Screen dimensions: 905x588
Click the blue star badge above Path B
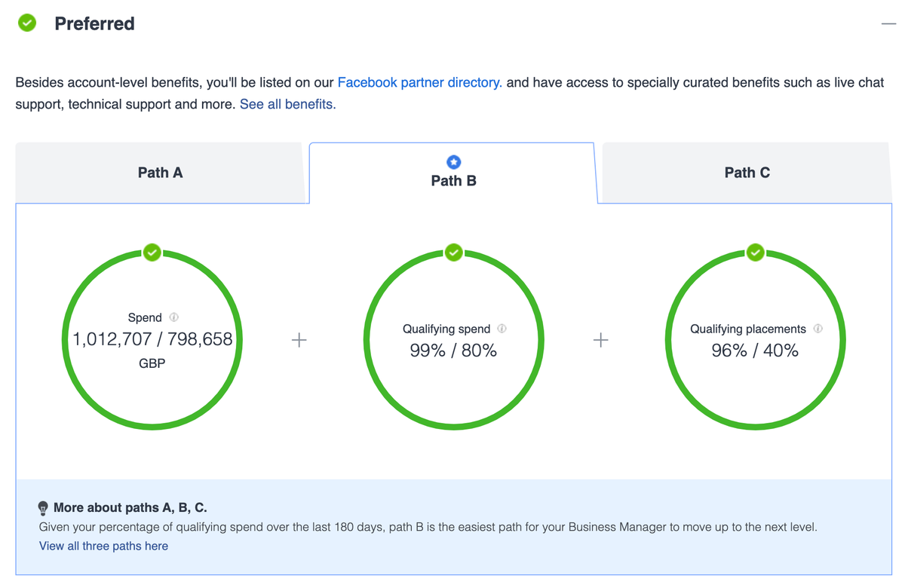tap(453, 162)
